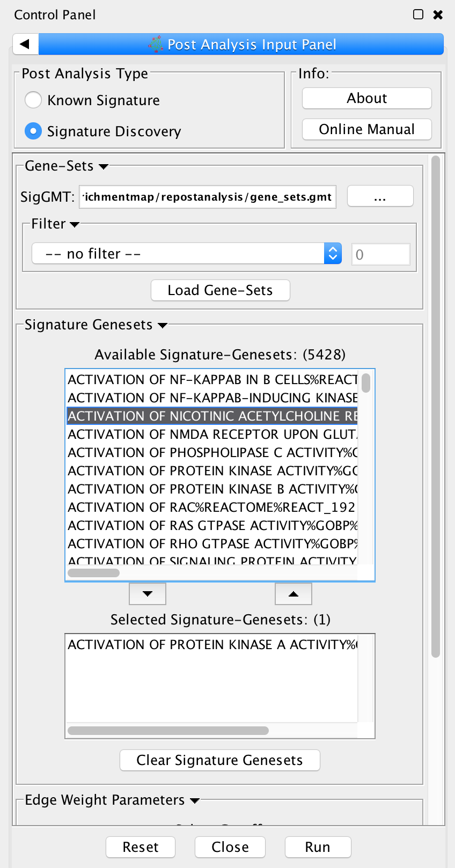455x868 pixels.
Task: Select ACTIVATION OF RAC geneset in list
Action: coord(212,507)
